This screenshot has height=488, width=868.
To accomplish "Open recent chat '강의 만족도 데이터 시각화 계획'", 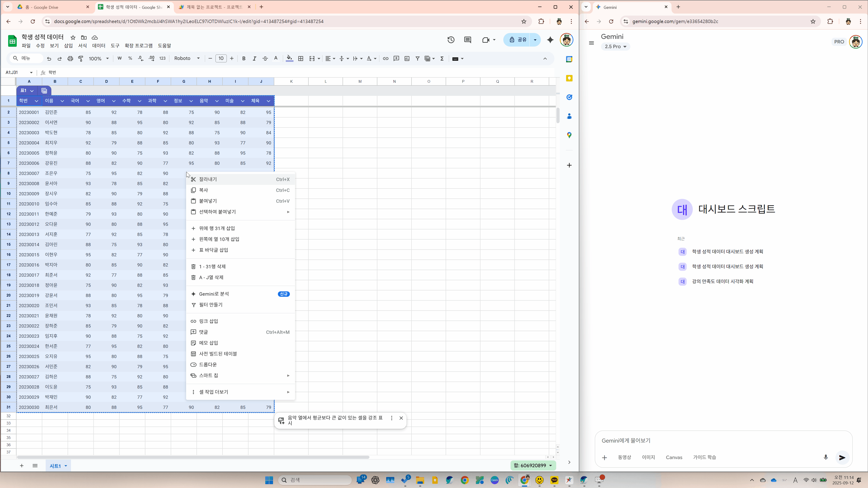I will [722, 281].
